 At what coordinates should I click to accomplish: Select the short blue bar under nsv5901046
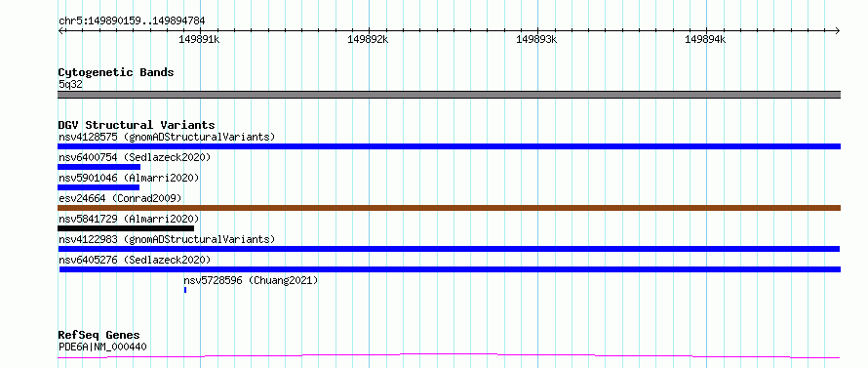[x=99, y=187]
